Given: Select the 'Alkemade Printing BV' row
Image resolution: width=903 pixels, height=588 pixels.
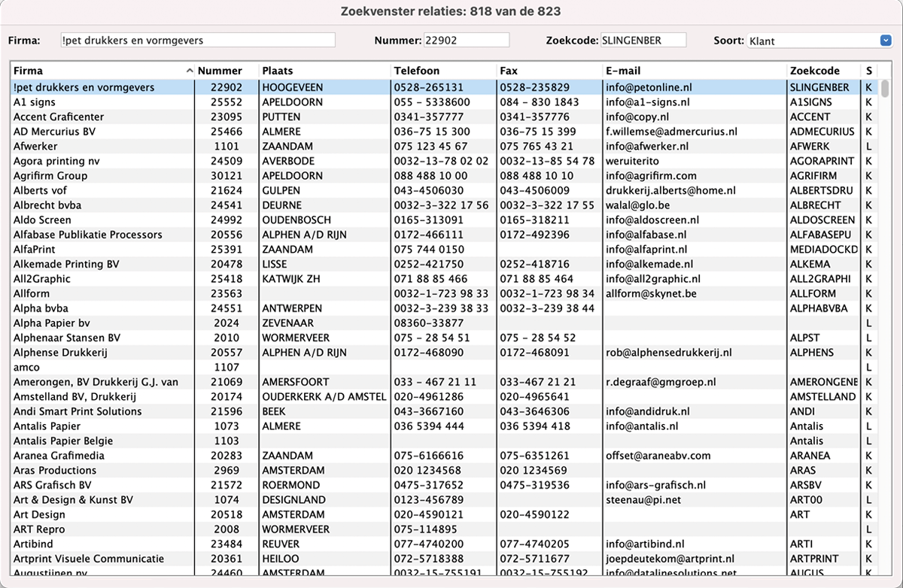Looking at the screenshot, I should click(445, 264).
